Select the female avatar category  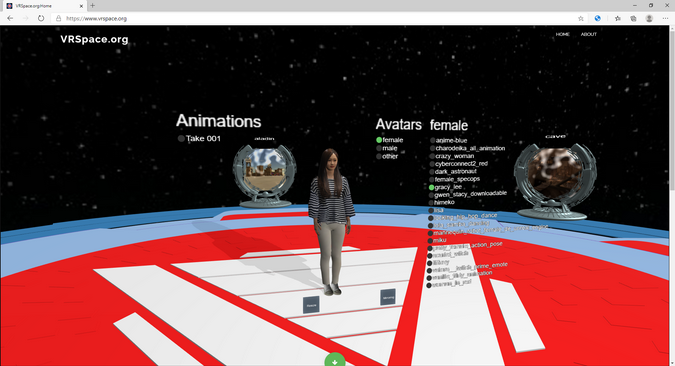coord(390,140)
